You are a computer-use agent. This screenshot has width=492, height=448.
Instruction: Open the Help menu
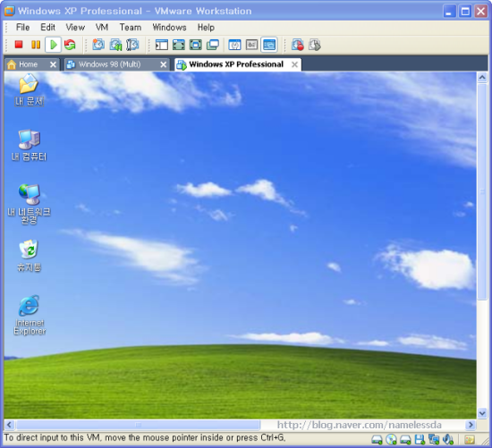(206, 28)
